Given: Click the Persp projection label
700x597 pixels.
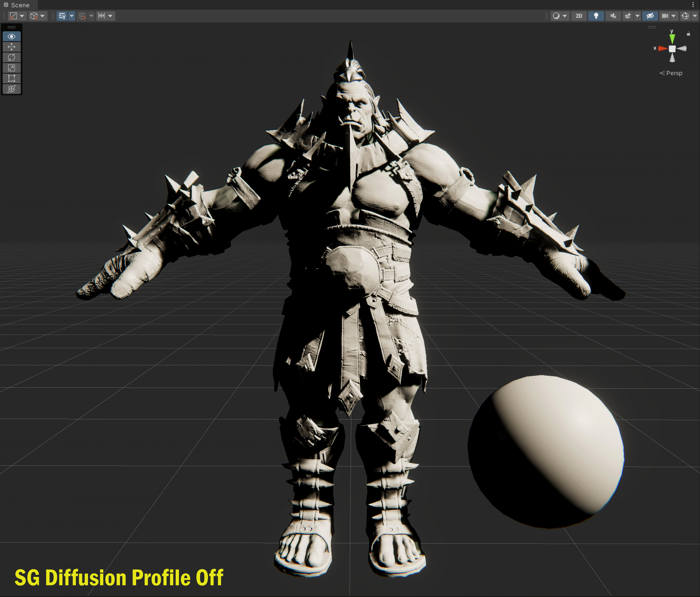Looking at the screenshot, I should pyautogui.click(x=674, y=73).
